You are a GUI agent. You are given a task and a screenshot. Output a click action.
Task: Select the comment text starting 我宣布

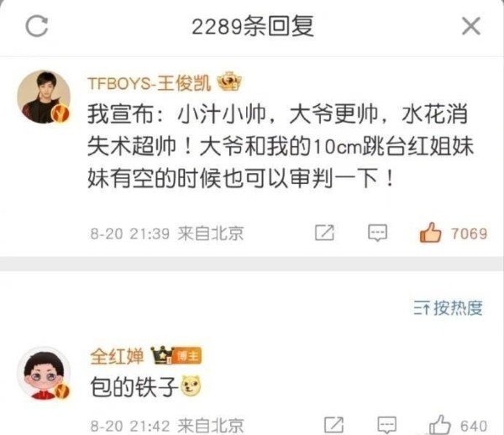pos(281,146)
